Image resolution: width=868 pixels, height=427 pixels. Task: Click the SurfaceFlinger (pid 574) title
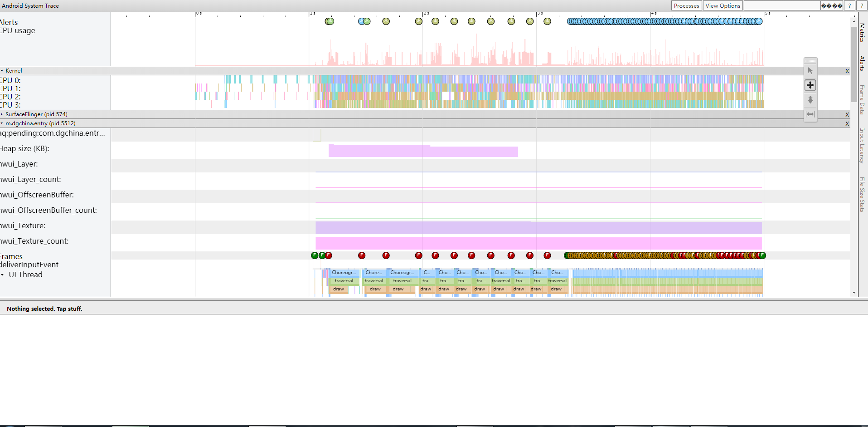[x=36, y=114]
